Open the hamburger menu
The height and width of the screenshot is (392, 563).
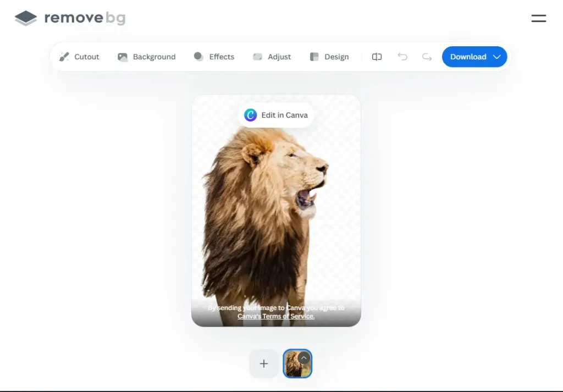[x=538, y=19]
